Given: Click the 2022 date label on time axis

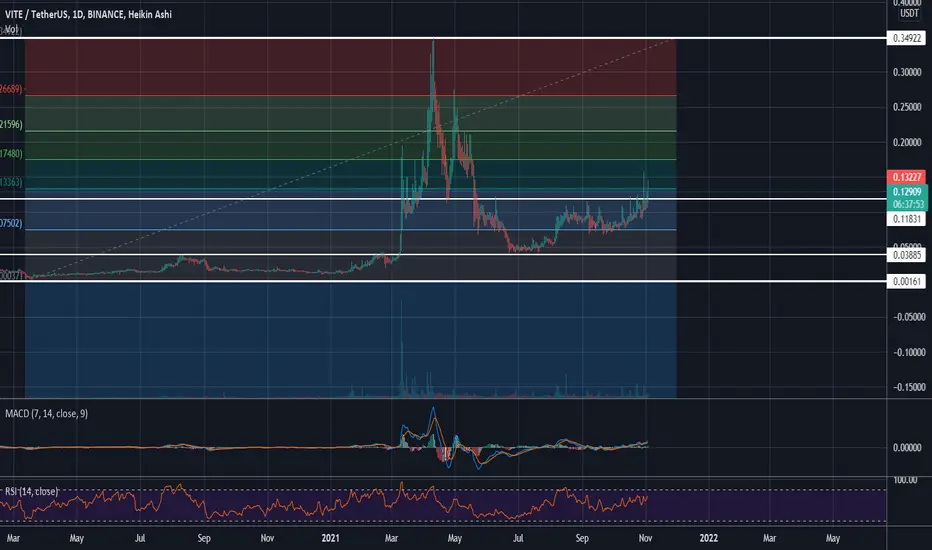Looking at the screenshot, I should point(709,538).
